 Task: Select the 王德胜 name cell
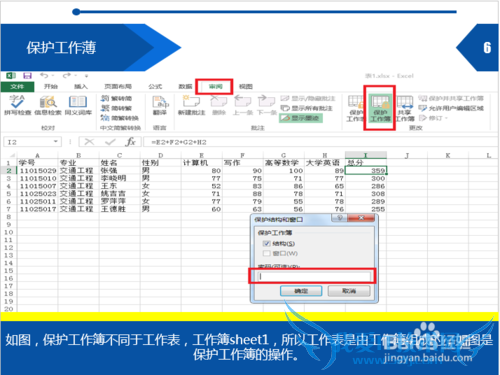click(120, 209)
